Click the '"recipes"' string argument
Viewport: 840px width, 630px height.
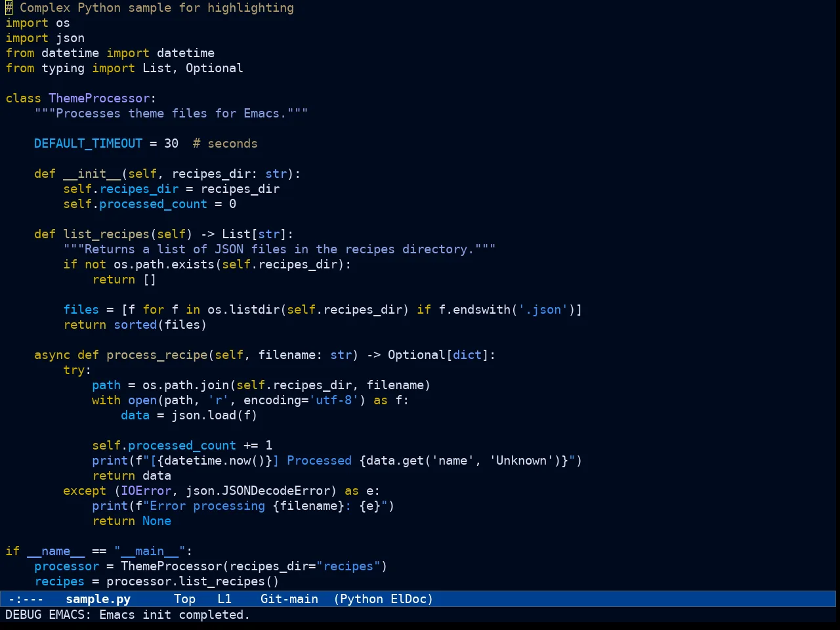pyautogui.click(x=348, y=566)
